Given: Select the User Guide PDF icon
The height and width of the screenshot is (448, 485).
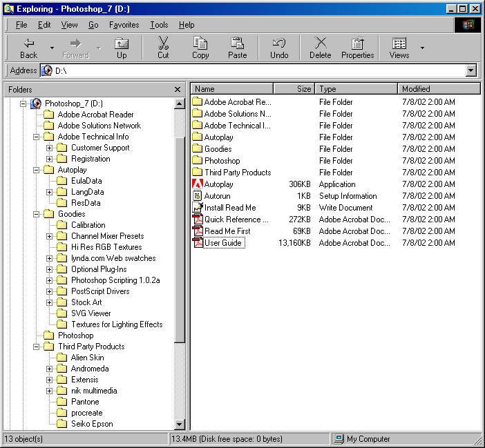Looking at the screenshot, I should (x=198, y=242).
